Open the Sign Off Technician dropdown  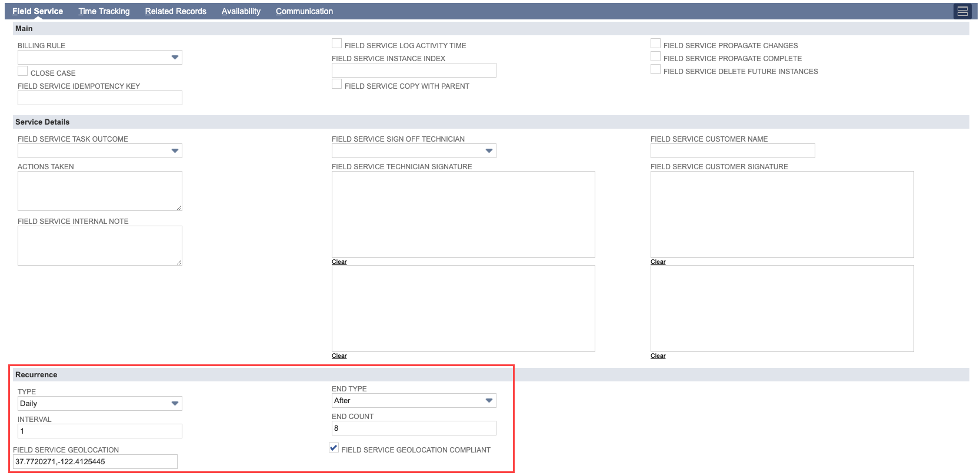[414, 150]
